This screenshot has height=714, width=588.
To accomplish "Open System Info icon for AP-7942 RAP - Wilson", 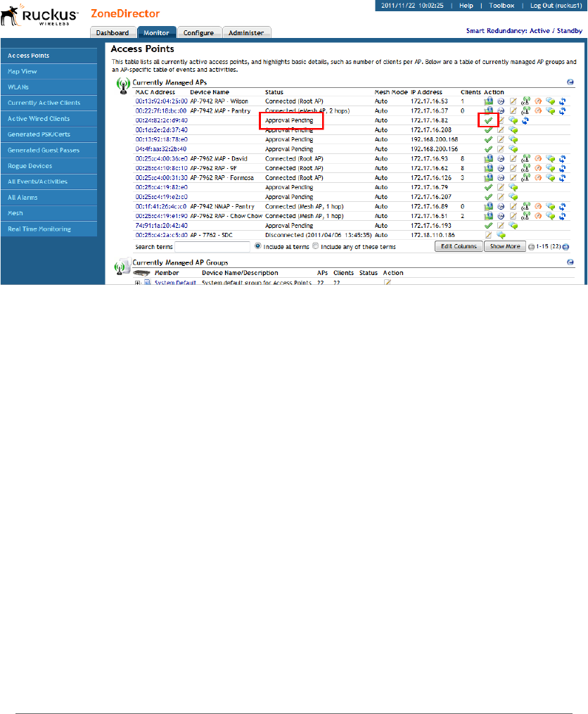I will pos(488,101).
